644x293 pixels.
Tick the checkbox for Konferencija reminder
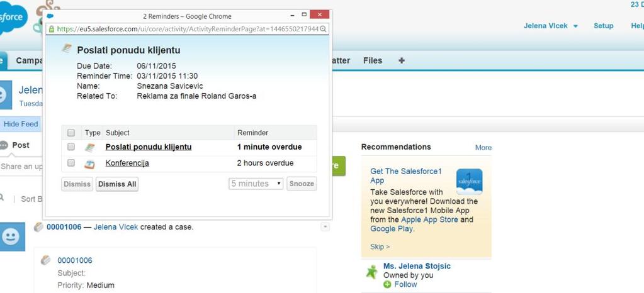[71, 163]
